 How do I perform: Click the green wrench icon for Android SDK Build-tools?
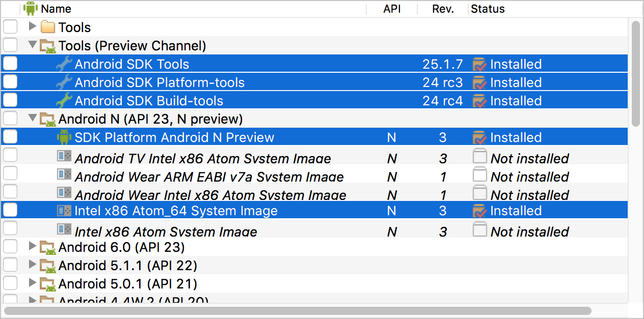tap(64, 101)
